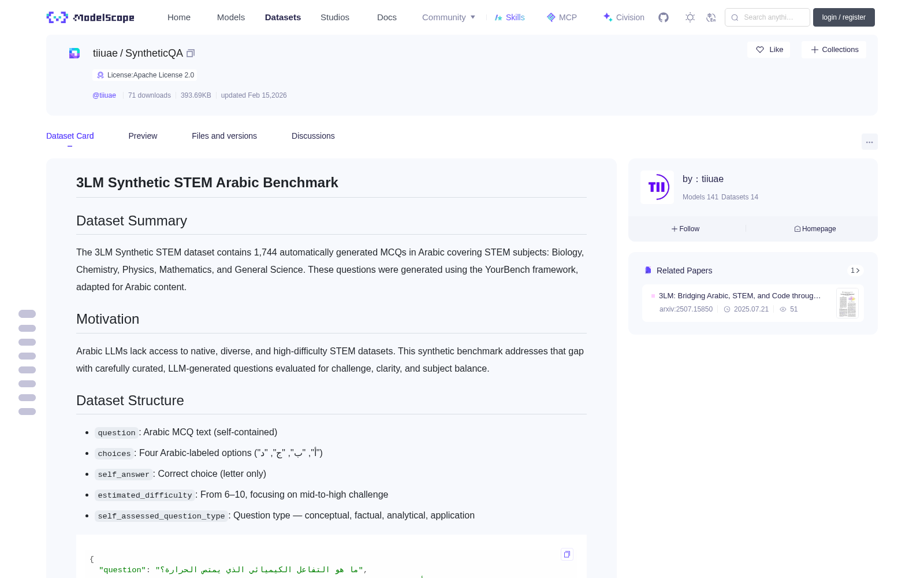Screen dimensions: 924x578
Task: Click the TII organization avatar
Action: click(657, 187)
